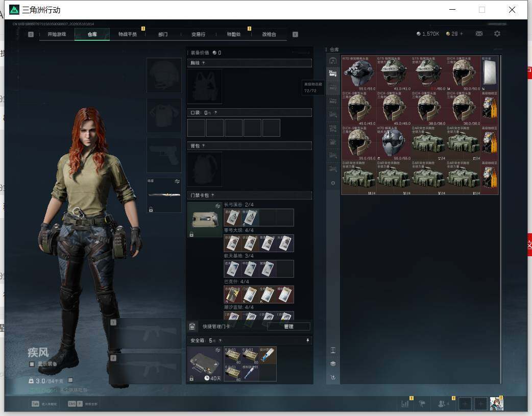The height and width of the screenshot is (416, 532).
Task: Toggle the pin icon on 安全箱 header
Action: click(x=308, y=340)
